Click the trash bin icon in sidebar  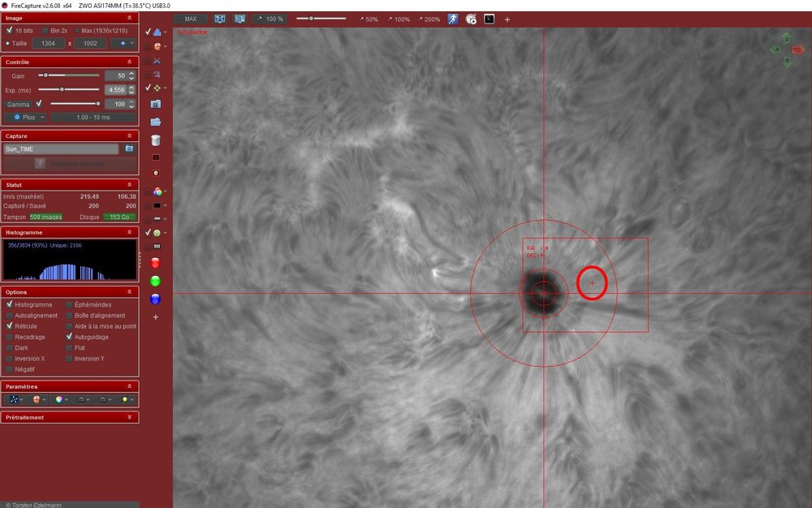coord(155,140)
